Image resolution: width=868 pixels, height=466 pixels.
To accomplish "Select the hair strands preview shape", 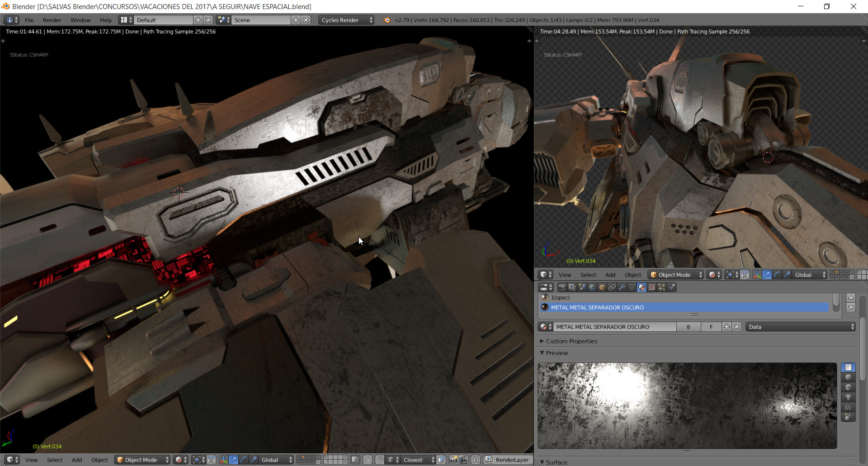I will [x=848, y=407].
